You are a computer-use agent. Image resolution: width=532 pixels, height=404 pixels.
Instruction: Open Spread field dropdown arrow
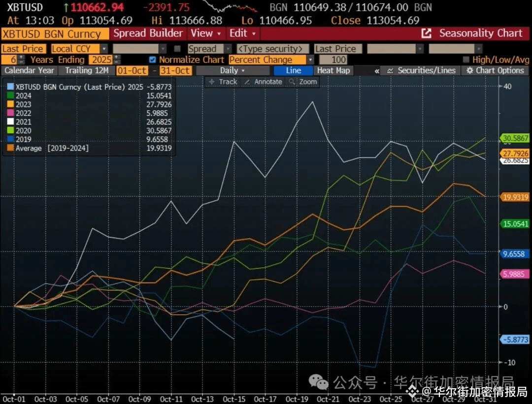228,49
